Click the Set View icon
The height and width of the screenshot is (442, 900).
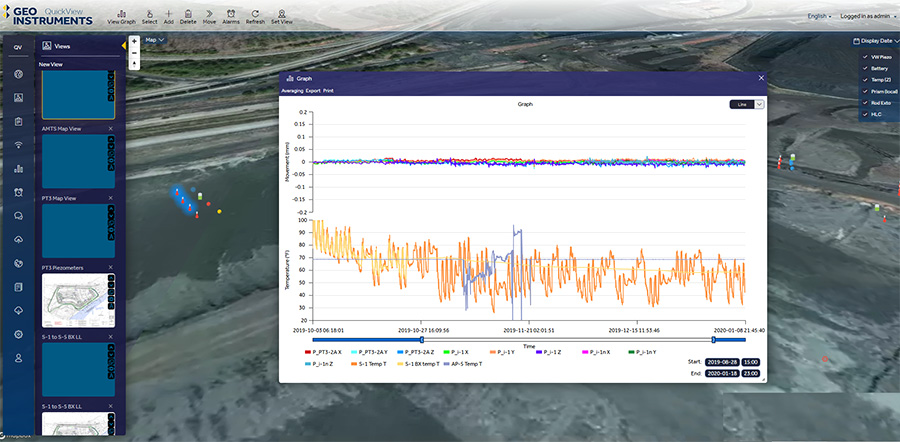[281, 15]
